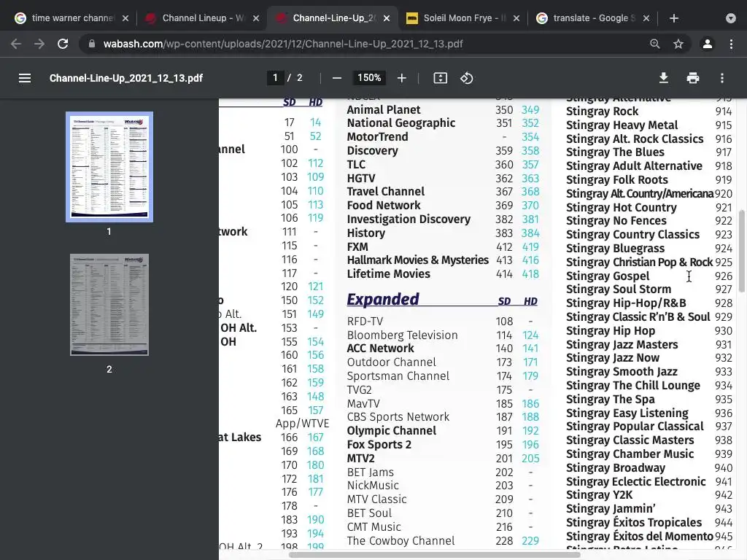Click MTV Classic channel text
This screenshot has width=747, height=560.
377,499
